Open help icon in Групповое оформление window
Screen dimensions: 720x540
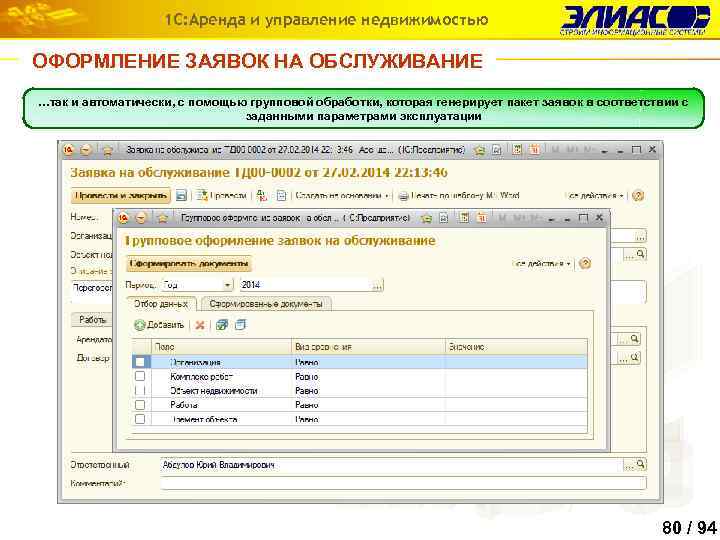click(585, 264)
